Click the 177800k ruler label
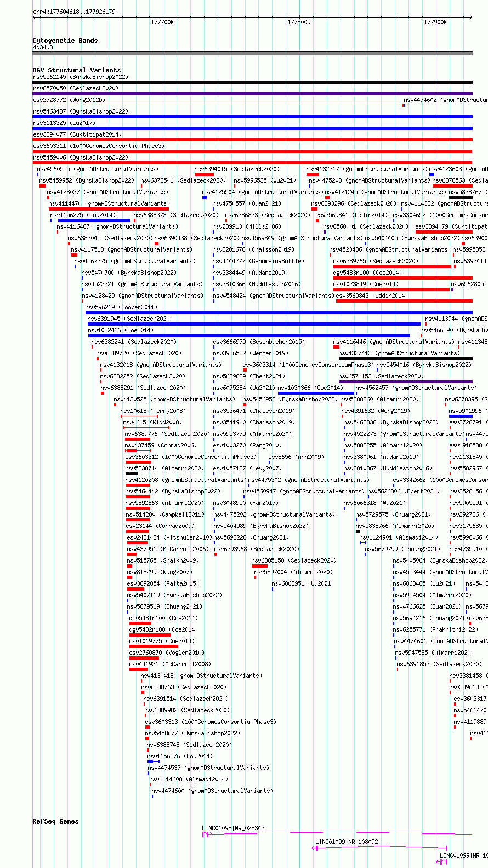Image resolution: width=488 pixels, height=868 pixels. click(x=299, y=22)
